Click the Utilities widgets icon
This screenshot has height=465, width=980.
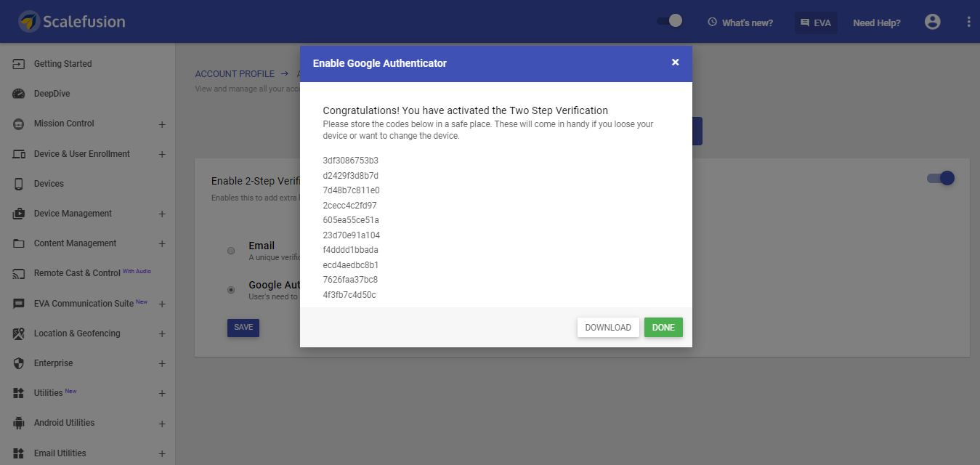point(19,393)
